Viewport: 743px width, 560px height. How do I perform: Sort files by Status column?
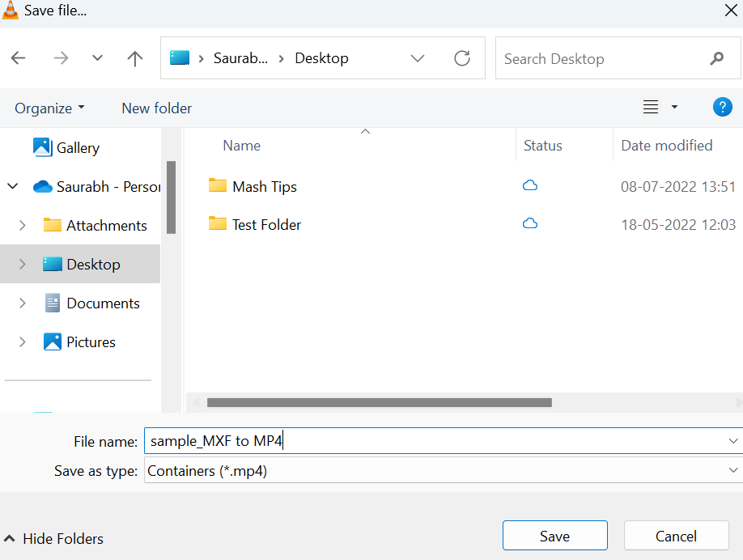[542, 146]
